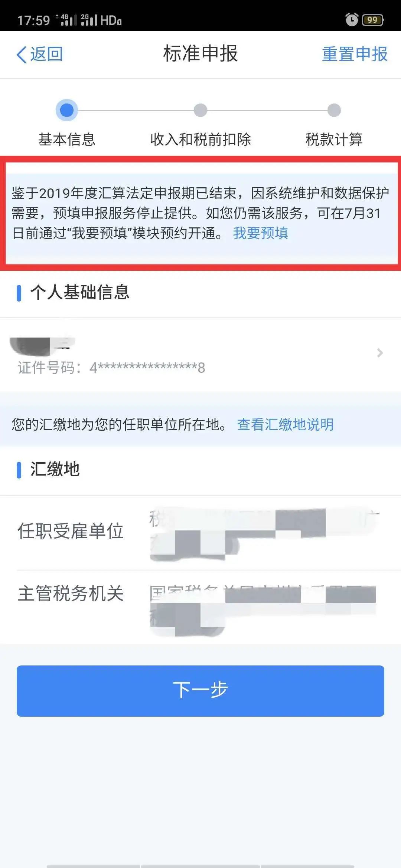The width and height of the screenshot is (401, 868).
Task: Select the 收入和税前扣除 step dot
Action: 200,110
